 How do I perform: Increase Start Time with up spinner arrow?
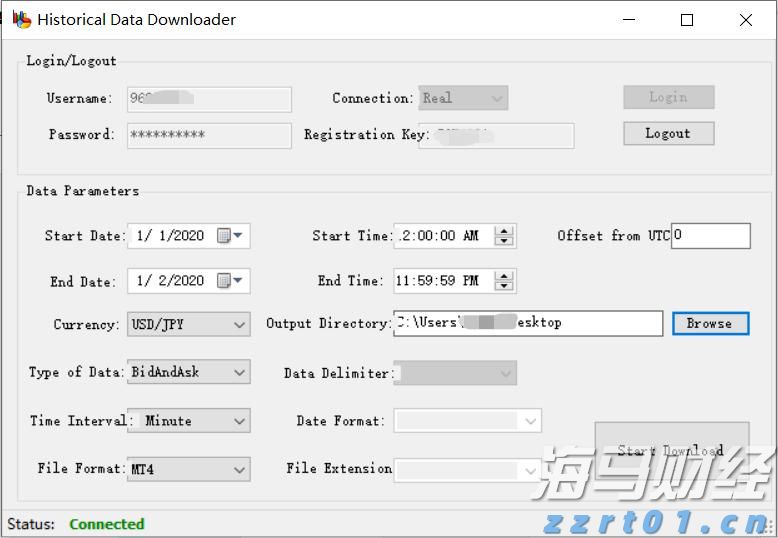pyautogui.click(x=505, y=231)
